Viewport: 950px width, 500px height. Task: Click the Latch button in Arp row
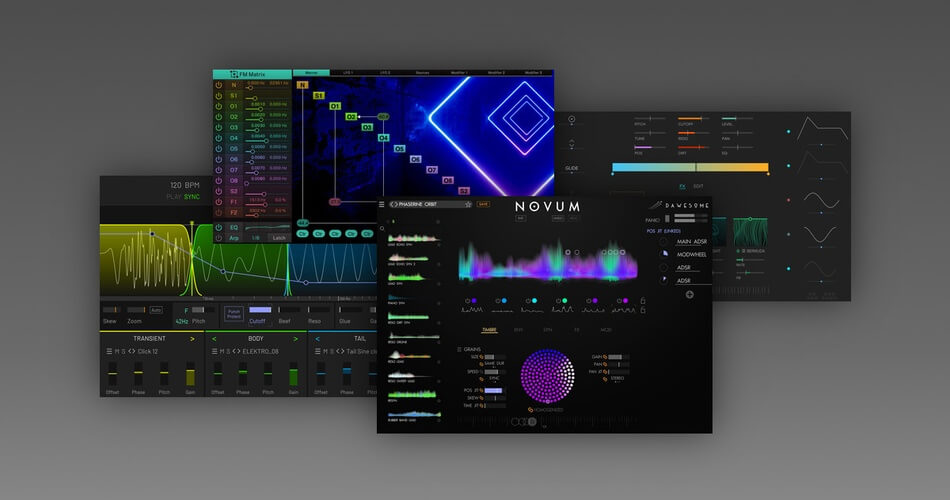point(279,238)
